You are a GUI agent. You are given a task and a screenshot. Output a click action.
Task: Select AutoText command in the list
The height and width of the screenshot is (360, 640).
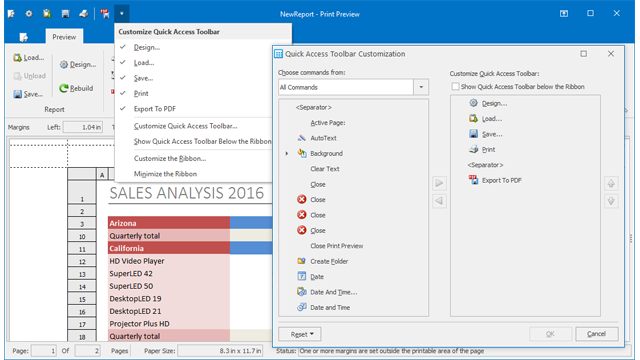(323, 138)
